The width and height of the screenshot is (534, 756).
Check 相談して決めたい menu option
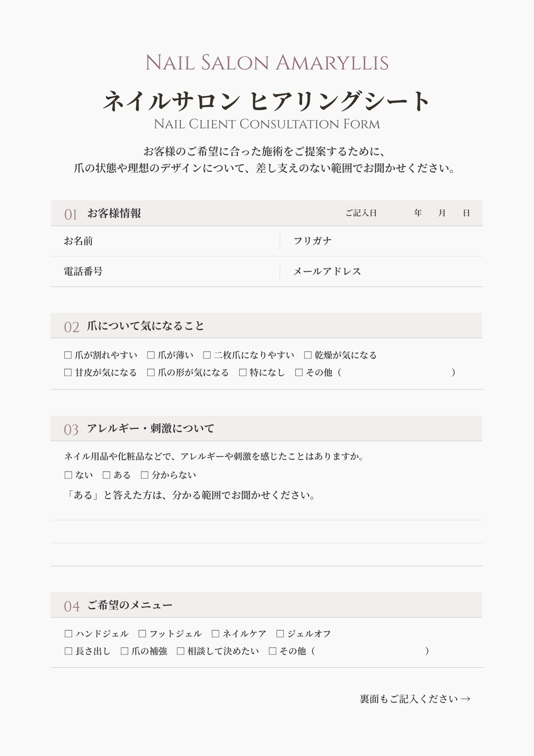180,651
